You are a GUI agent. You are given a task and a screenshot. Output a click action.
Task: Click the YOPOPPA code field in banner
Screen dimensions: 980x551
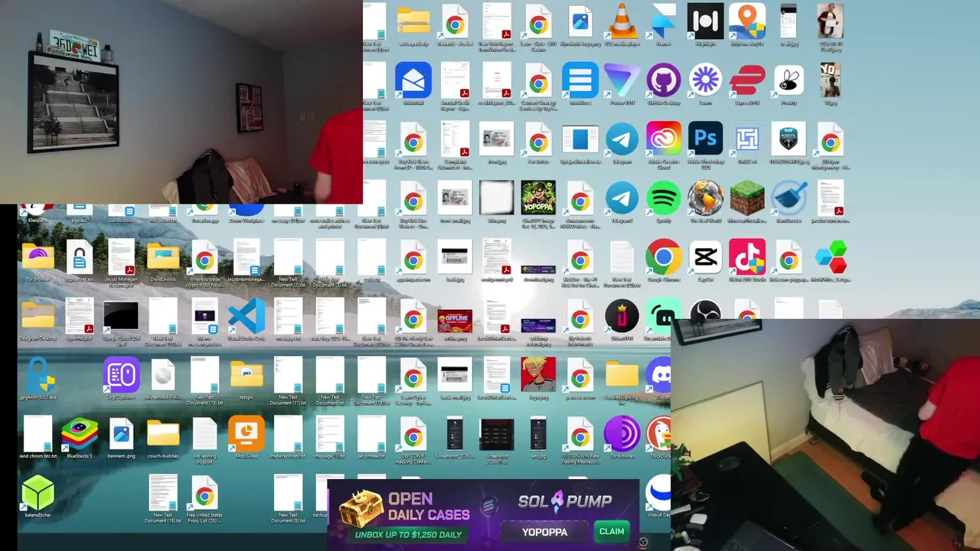pos(544,532)
